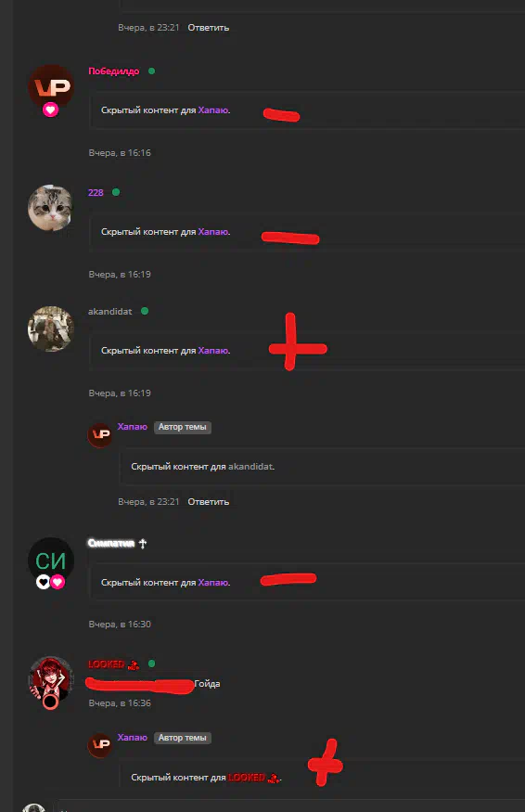Click the pink heart badge under Победилдо's avatar
Viewport: 525px width, 812px height.
pos(51,110)
